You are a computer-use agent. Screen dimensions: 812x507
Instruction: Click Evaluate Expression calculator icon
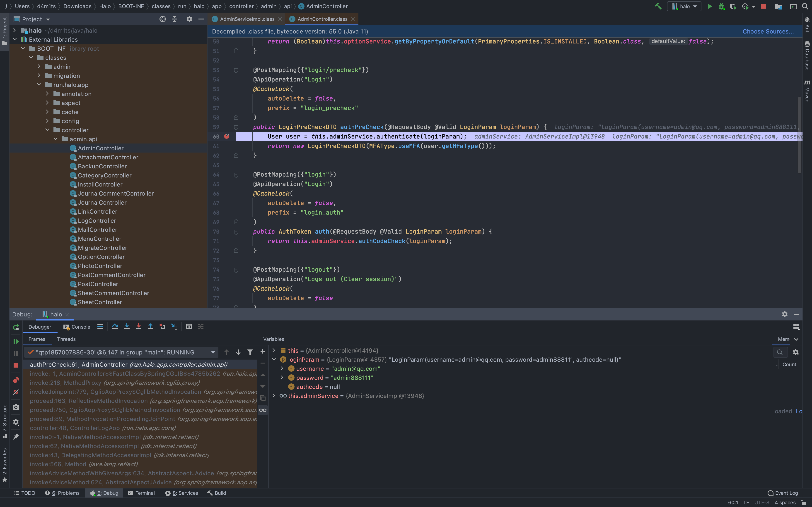click(189, 327)
